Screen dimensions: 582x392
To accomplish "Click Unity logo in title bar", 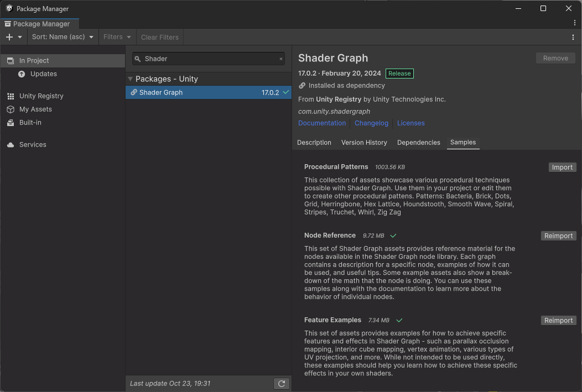I will click(x=9, y=8).
